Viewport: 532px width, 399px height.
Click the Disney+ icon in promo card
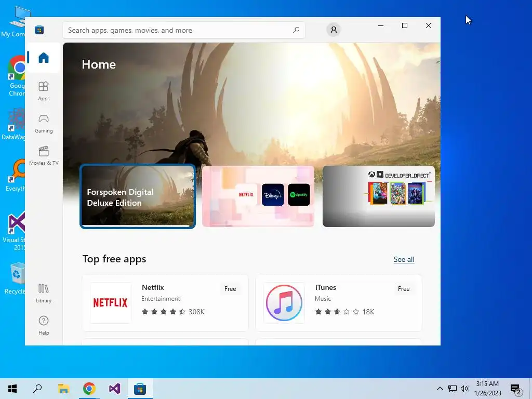point(273,195)
